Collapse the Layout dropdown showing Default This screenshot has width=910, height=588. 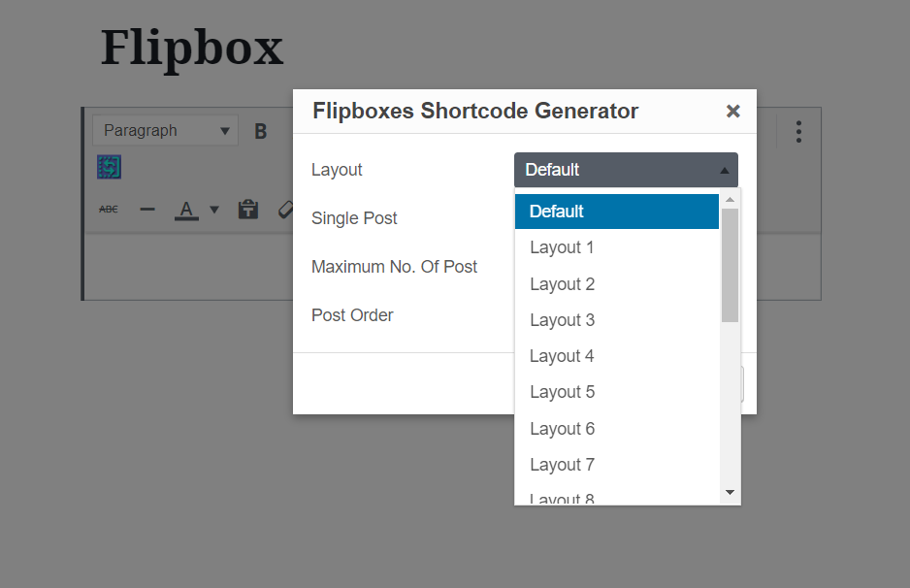(x=626, y=170)
